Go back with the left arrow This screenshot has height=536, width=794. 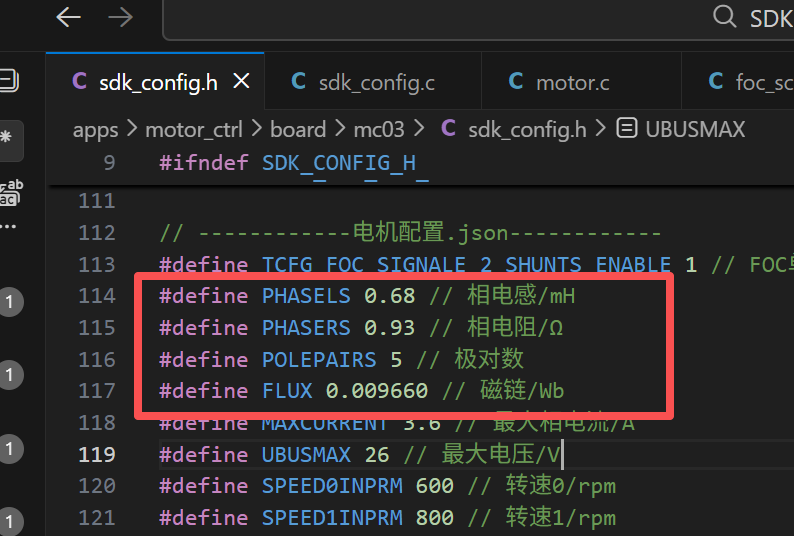point(68,18)
